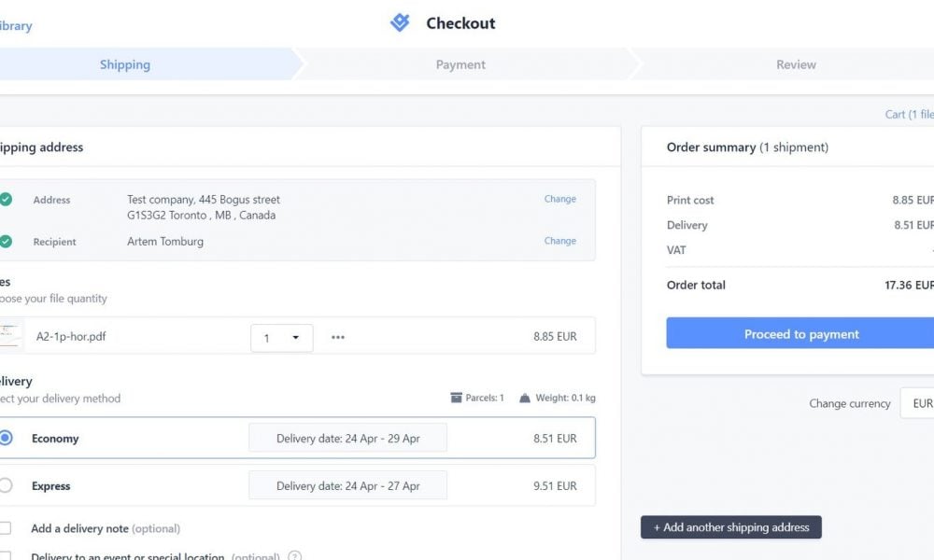Click the green checkmark next to Recipient
The image size is (934, 560).
6,242
